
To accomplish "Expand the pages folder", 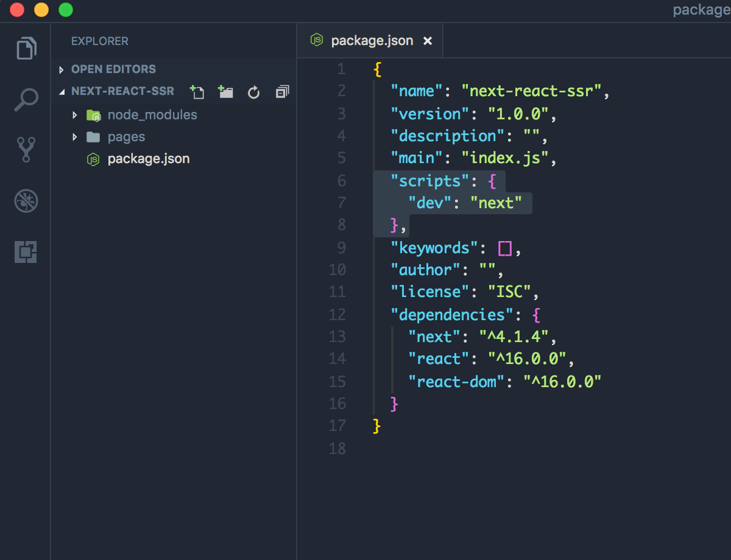I will click(126, 137).
